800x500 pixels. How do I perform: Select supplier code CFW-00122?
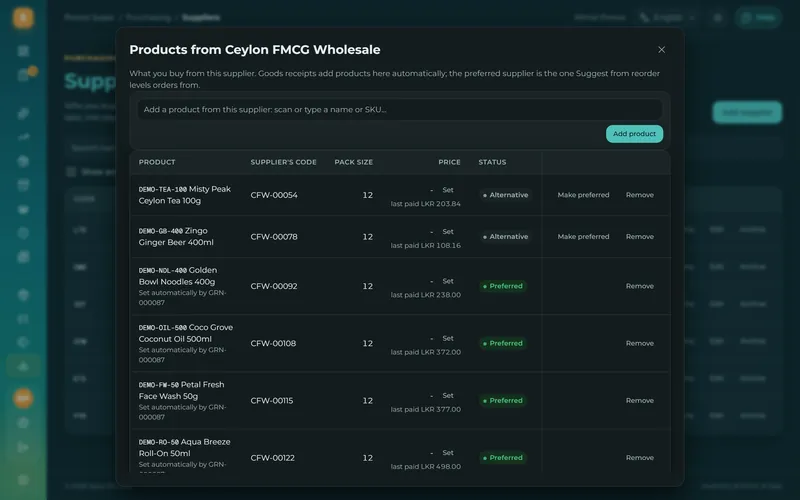point(272,458)
